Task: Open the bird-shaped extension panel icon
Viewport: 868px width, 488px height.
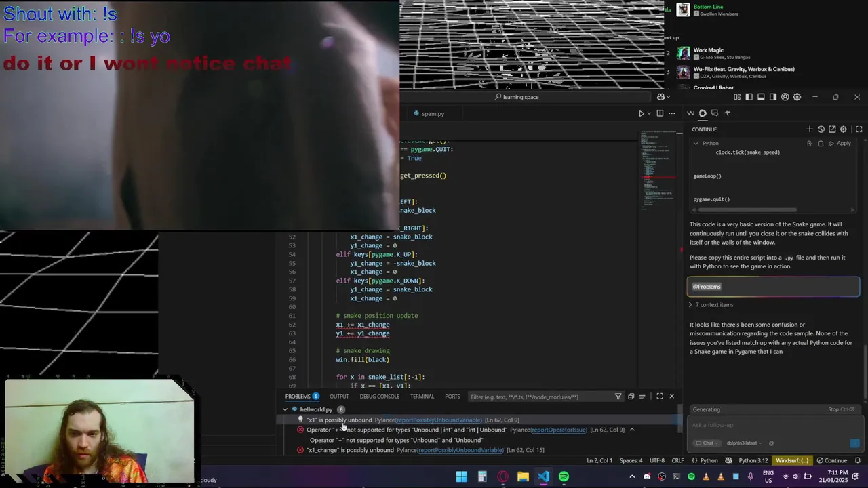Action: [x=727, y=113]
